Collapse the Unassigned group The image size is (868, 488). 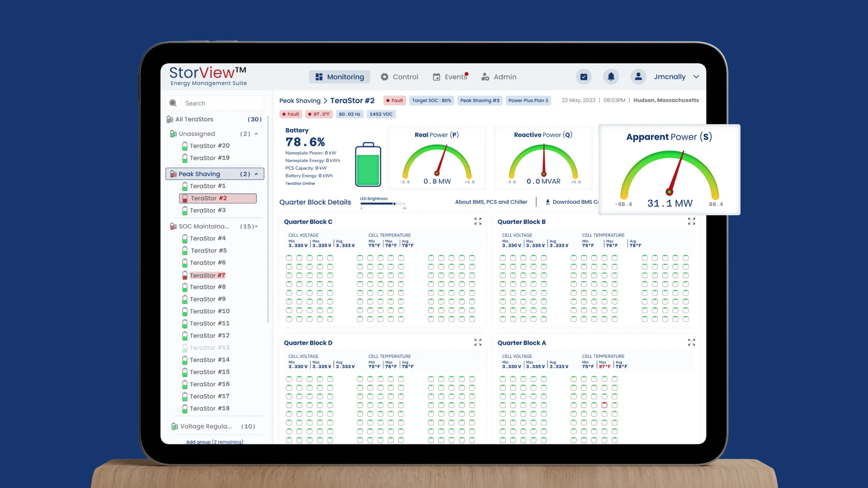click(256, 134)
